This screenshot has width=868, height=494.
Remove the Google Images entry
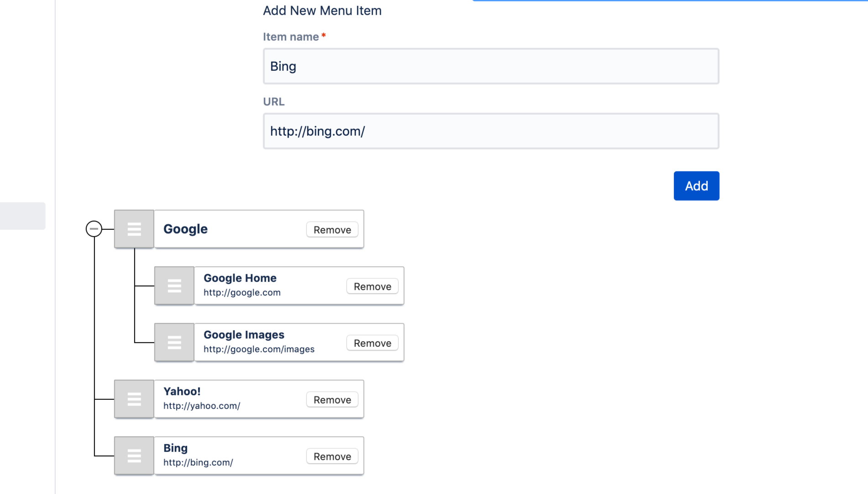(372, 343)
